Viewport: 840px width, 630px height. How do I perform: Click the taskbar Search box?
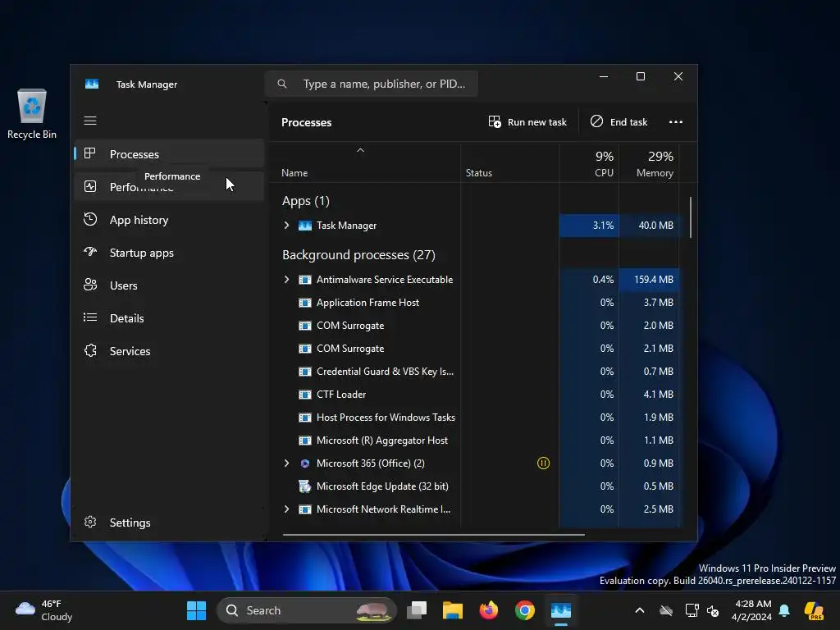tap(307, 610)
